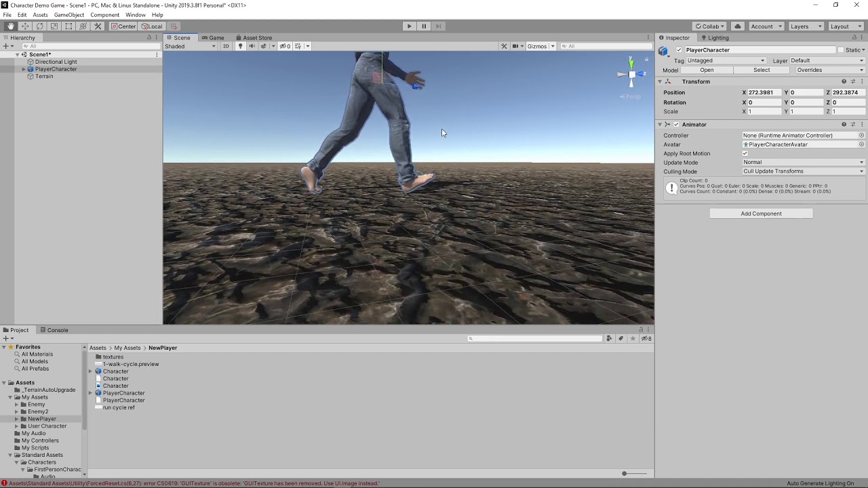This screenshot has width=868, height=488.
Task: Click the Animator Controller object picker circle
Action: pos(861,136)
